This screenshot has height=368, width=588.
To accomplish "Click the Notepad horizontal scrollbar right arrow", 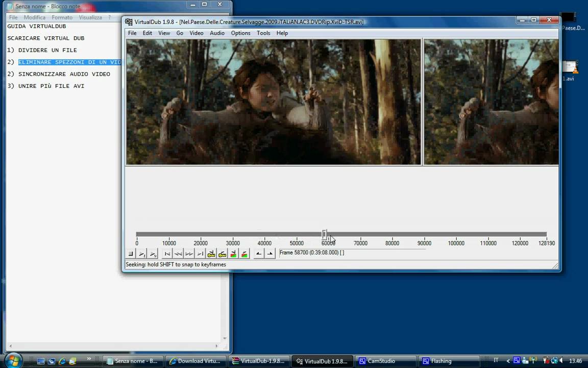I will pyautogui.click(x=216, y=346).
